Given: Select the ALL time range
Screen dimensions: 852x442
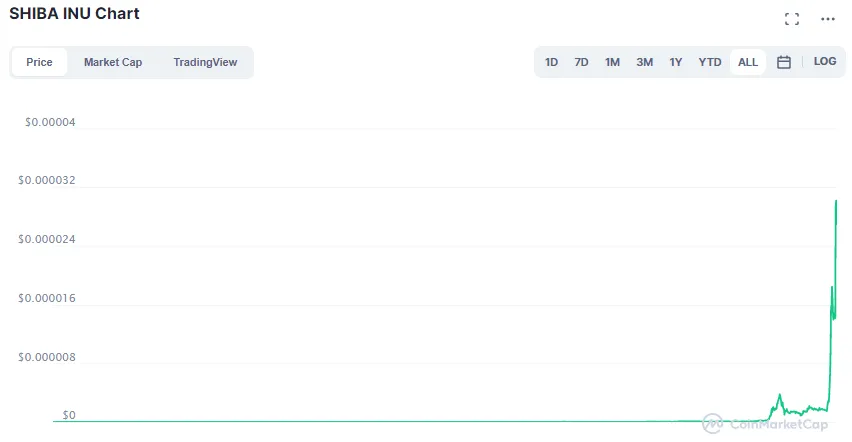Looking at the screenshot, I should 748,62.
